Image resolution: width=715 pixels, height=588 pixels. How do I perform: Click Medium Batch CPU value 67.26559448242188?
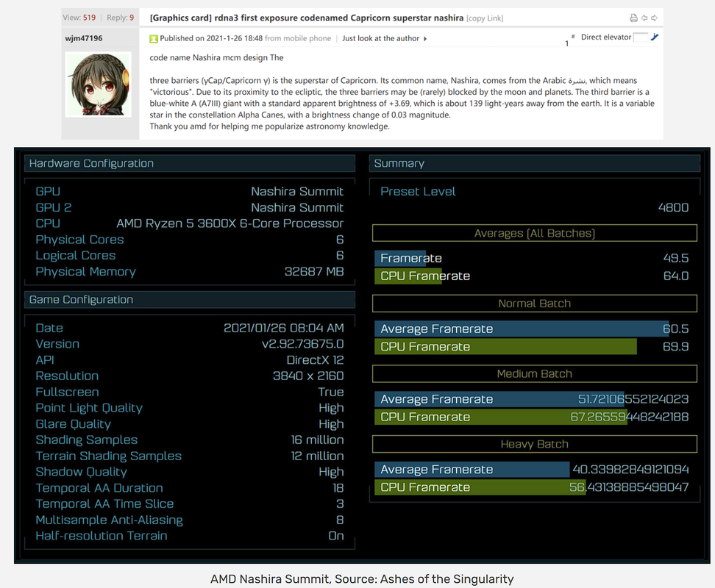click(630, 417)
